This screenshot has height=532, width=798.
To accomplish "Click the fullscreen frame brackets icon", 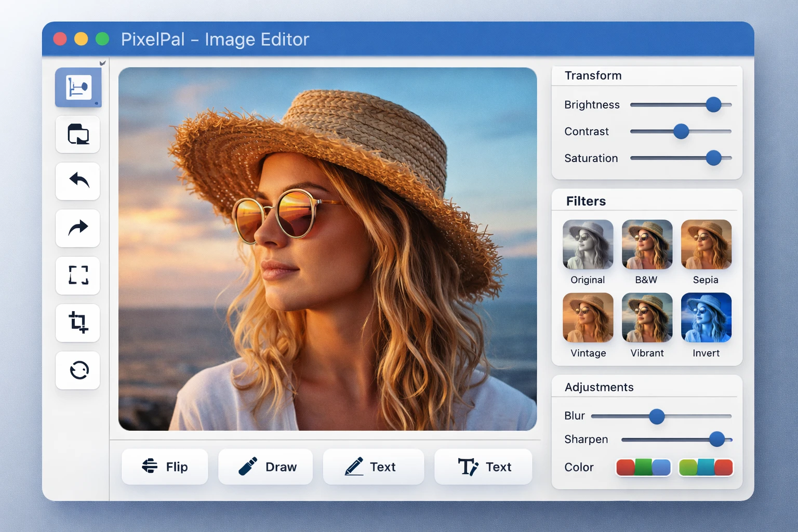I will pos(78,275).
